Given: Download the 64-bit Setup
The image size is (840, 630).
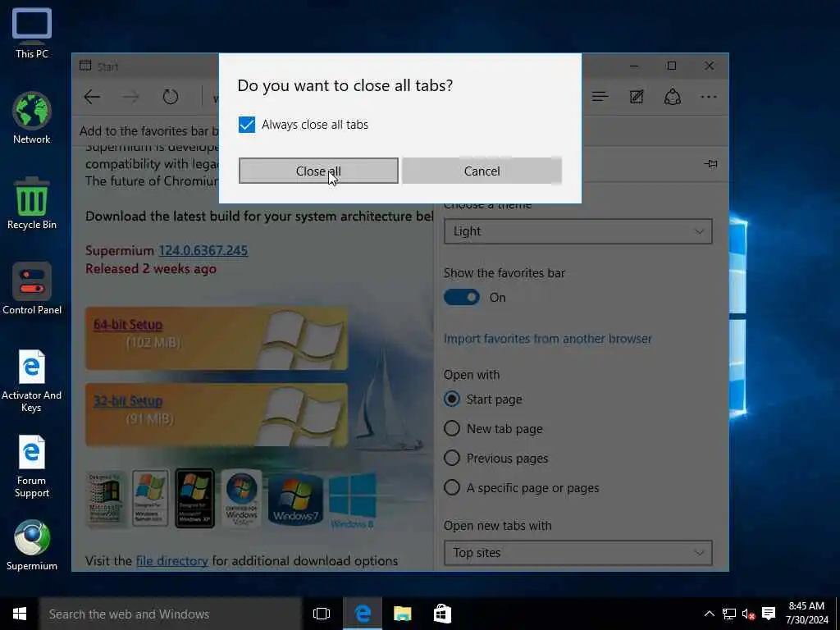Looking at the screenshot, I should (x=128, y=324).
